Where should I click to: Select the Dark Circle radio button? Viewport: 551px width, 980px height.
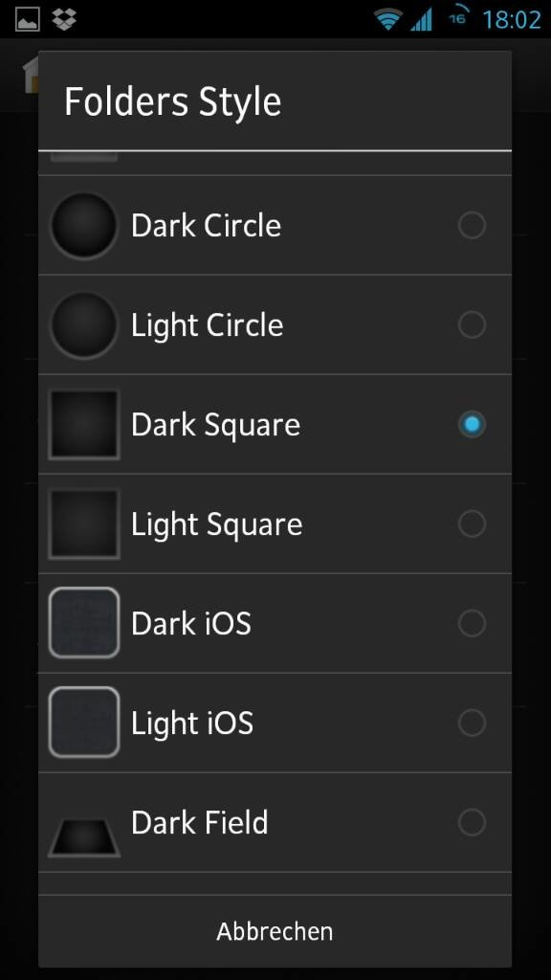pyautogui.click(x=472, y=225)
